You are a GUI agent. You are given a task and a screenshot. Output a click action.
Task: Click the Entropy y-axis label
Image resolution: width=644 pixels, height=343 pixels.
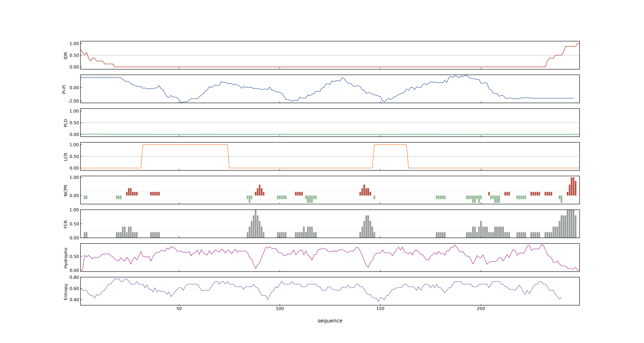(66, 291)
